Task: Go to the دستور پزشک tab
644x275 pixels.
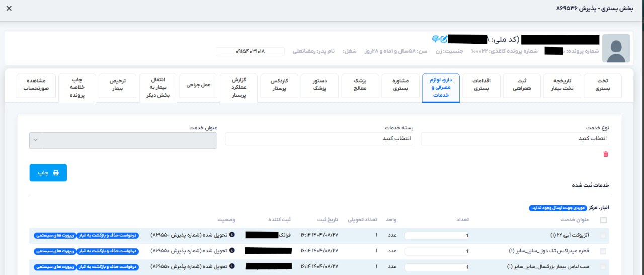Action: (x=319, y=85)
